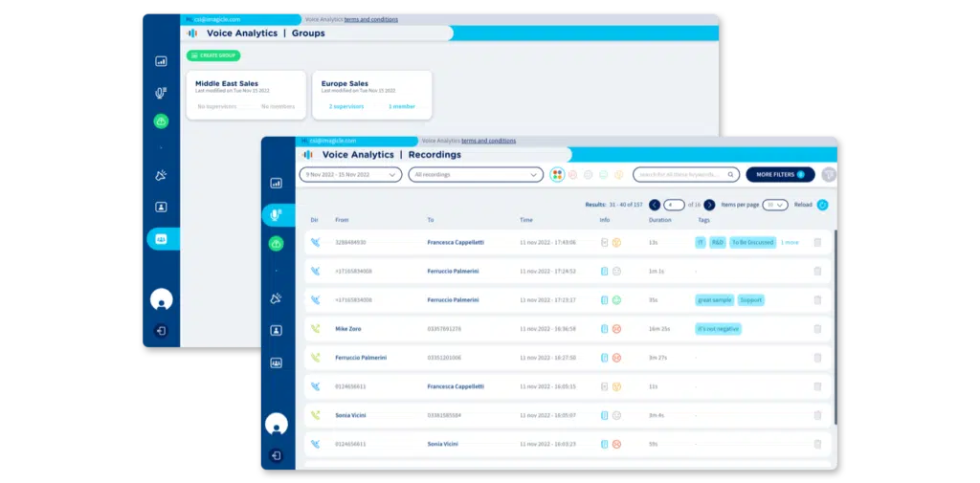Open megaphone icon in Groups window sidebar
This screenshot has width=980, height=483.
pyautogui.click(x=161, y=176)
